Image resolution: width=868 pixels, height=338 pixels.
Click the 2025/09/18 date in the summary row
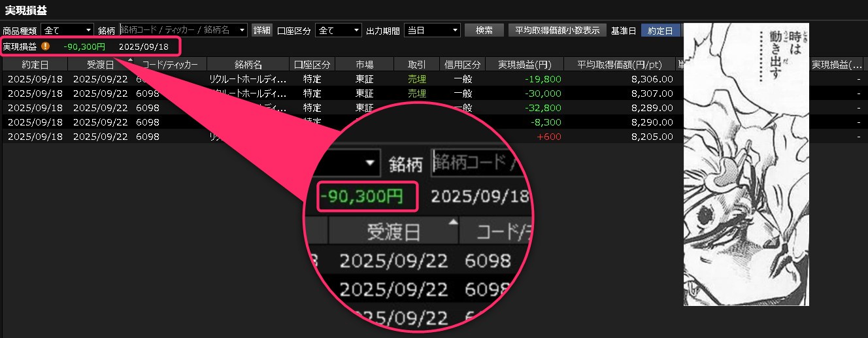[144, 46]
